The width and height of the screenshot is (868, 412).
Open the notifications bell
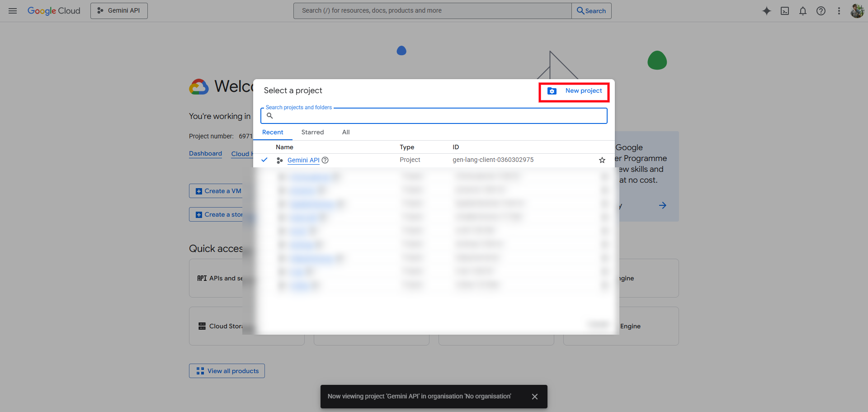[803, 11]
